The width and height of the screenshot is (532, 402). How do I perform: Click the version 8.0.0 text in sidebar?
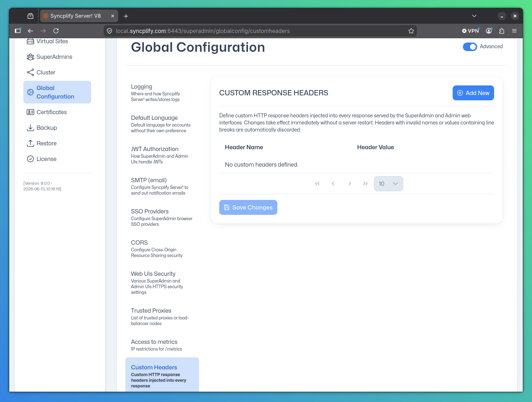(42, 186)
